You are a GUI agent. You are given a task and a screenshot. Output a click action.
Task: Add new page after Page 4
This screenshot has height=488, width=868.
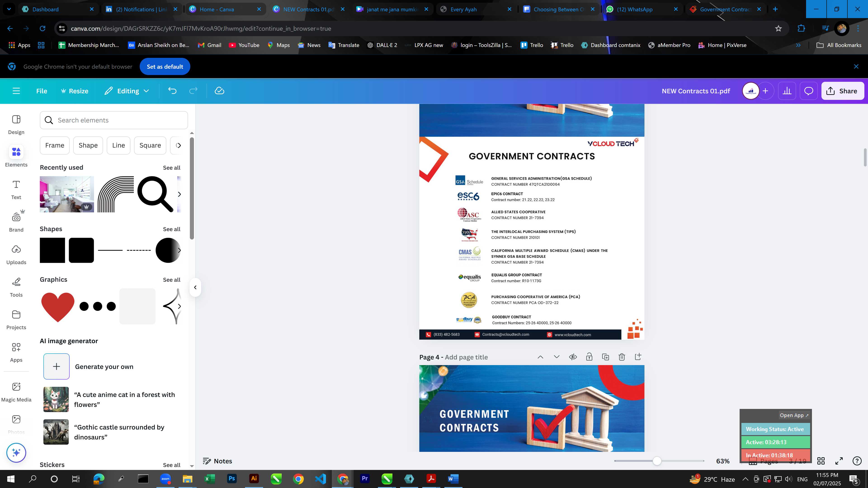(x=638, y=357)
